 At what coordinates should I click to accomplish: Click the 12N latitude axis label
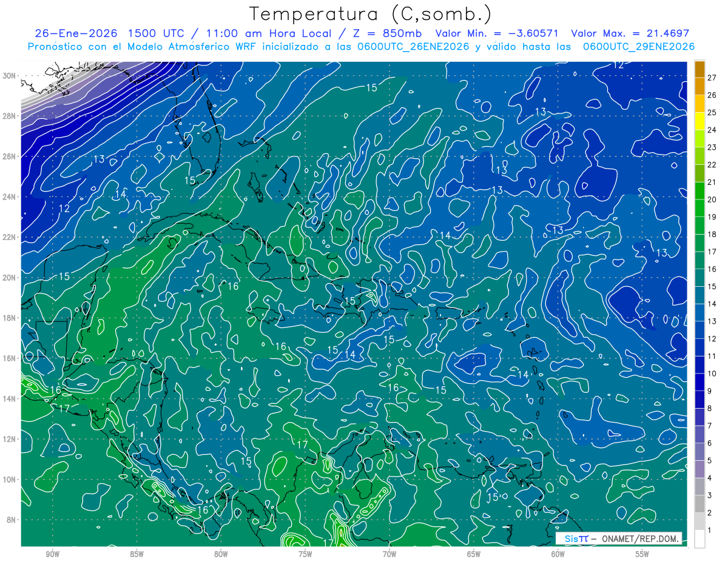point(10,439)
